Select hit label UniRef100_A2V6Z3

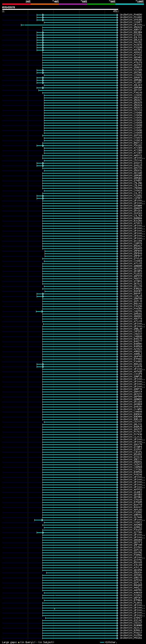point(131,349)
